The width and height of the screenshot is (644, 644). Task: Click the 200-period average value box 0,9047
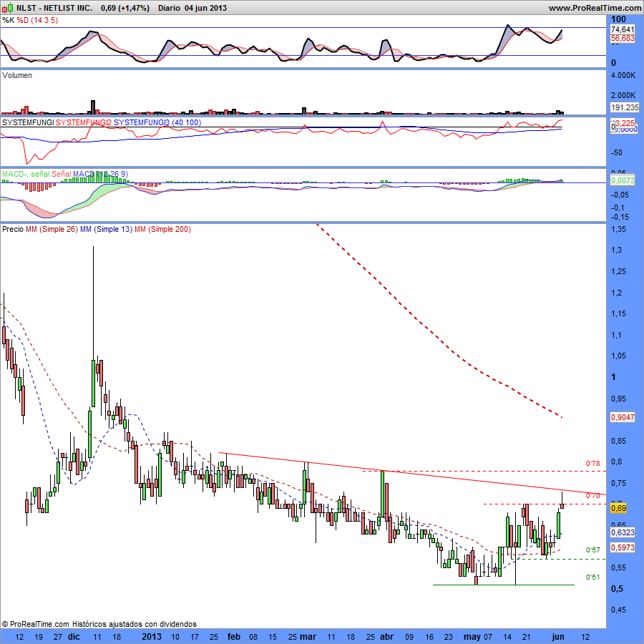623,417
